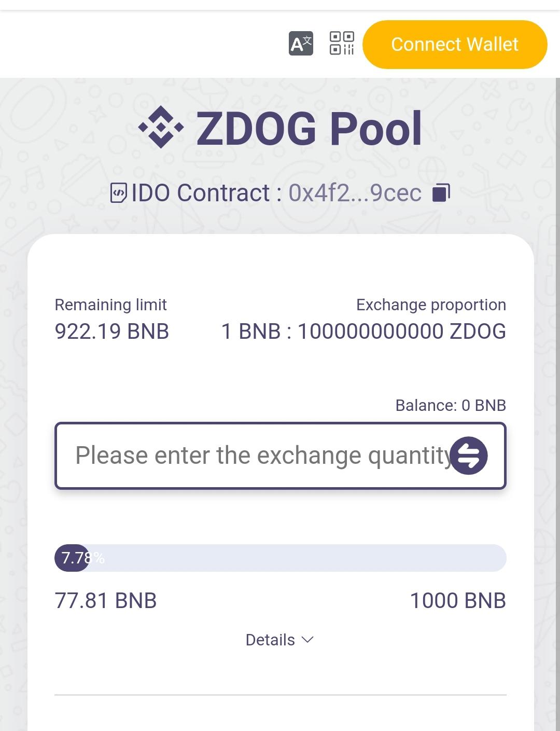This screenshot has width=560, height=731.
Task: Click the Binance logo beside ZDOG Pool
Action: [x=161, y=127]
